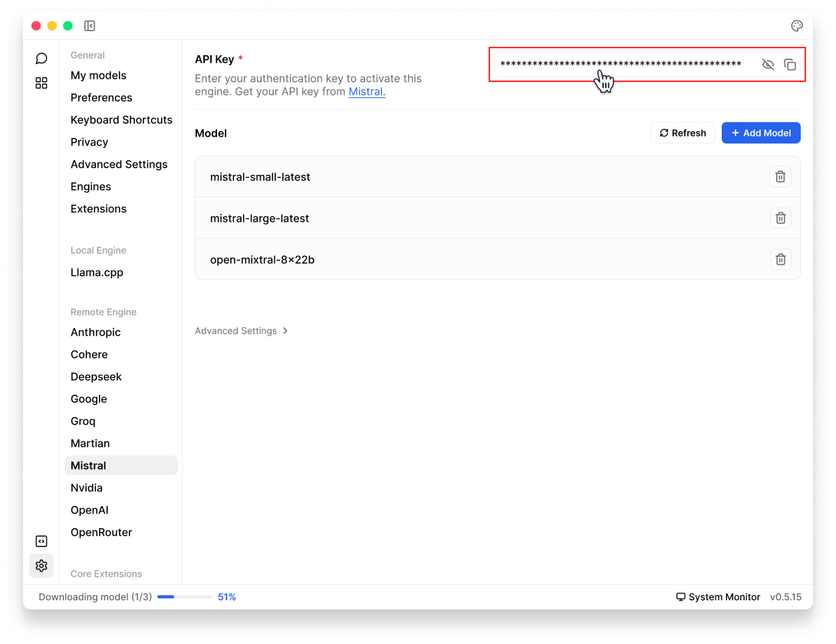Open the Preferences settings page
Image resolution: width=836 pixels, height=644 pixels.
coord(101,97)
